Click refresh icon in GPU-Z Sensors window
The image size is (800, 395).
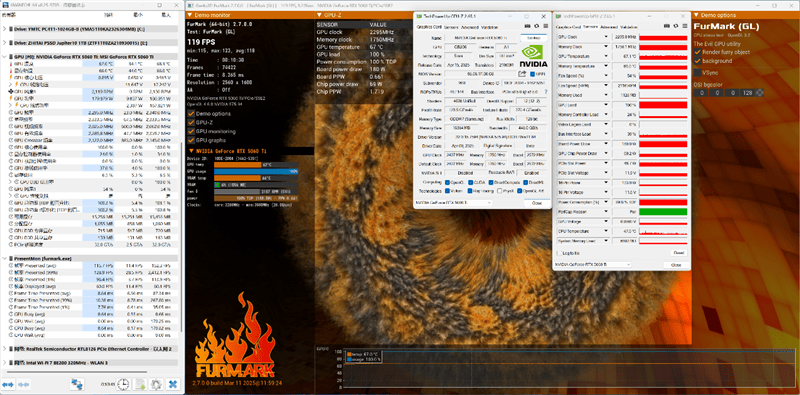click(676, 26)
